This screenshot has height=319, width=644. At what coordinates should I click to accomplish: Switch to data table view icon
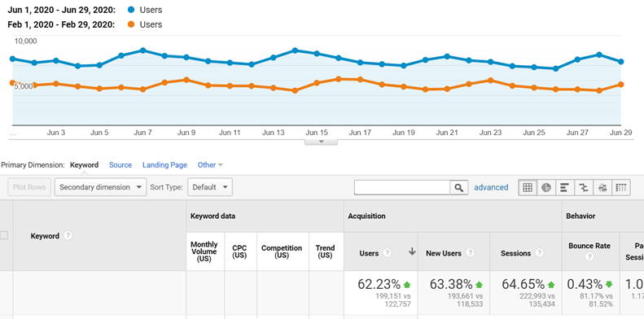coord(528,188)
